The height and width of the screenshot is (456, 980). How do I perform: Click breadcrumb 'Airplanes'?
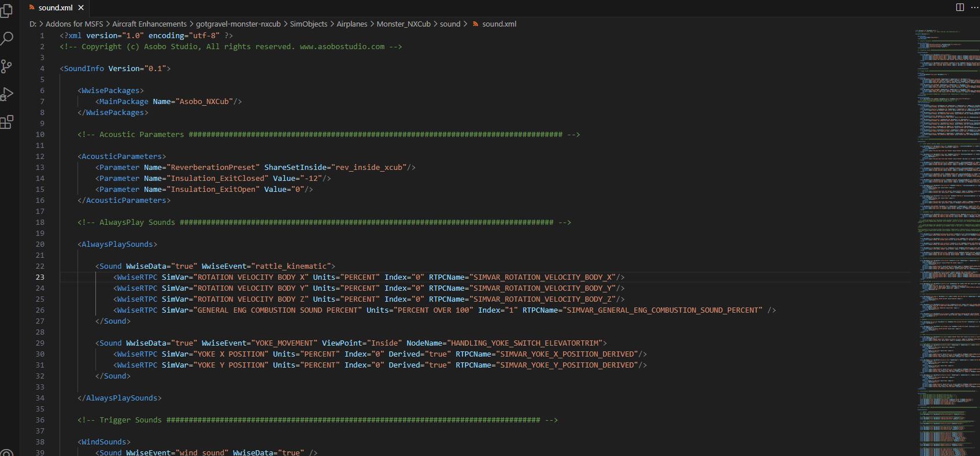click(x=352, y=24)
